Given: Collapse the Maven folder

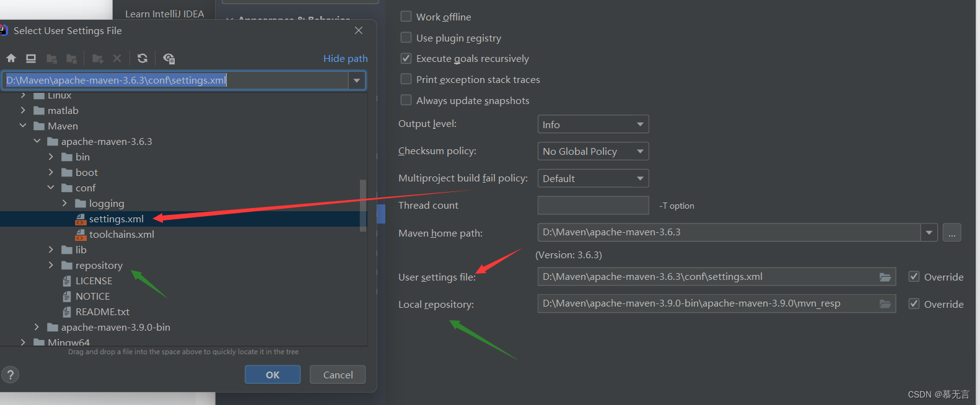Looking at the screenshot, I should [23, 126].
